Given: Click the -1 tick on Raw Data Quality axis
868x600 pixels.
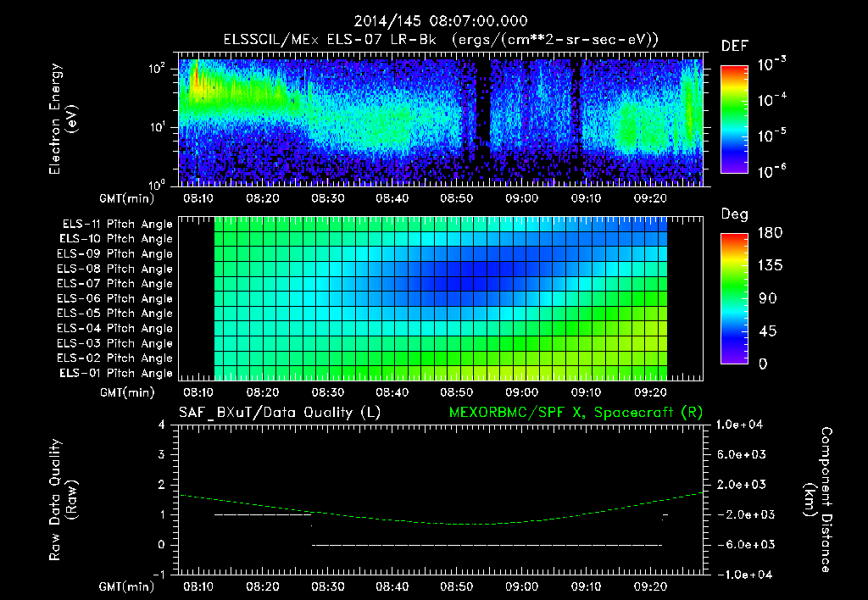Looking at the screenshot, I should coord(159,575).
